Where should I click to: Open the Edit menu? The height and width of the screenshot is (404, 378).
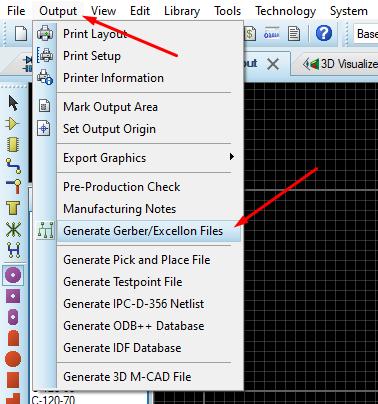coord(140,11)
